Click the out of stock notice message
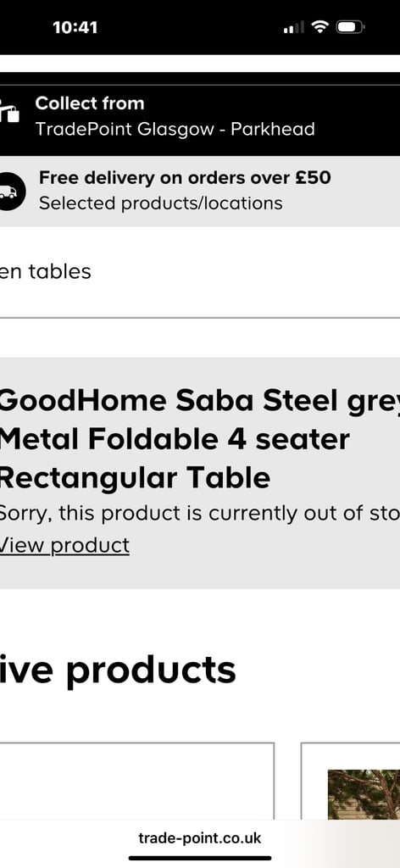 tap(200, 514)
